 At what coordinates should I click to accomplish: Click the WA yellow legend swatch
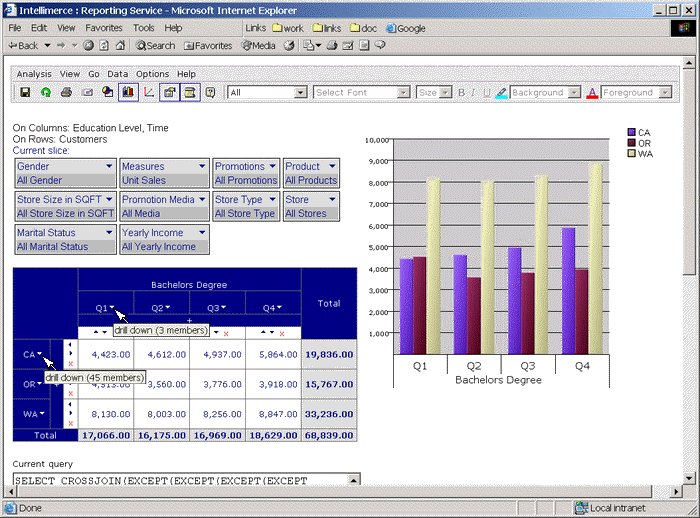pyautogui.click(x=631, y=154)
